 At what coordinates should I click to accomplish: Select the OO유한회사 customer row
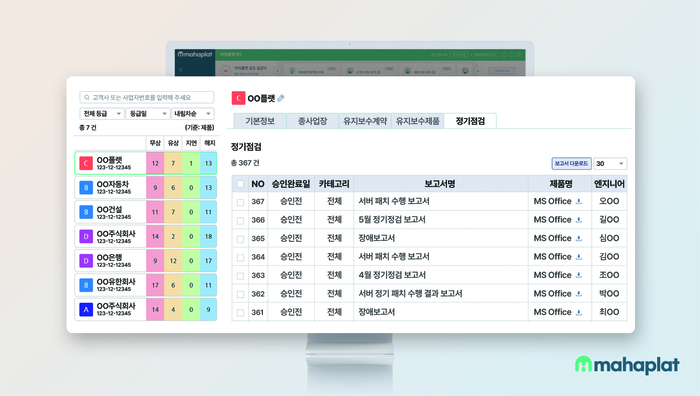coord(146,285)
